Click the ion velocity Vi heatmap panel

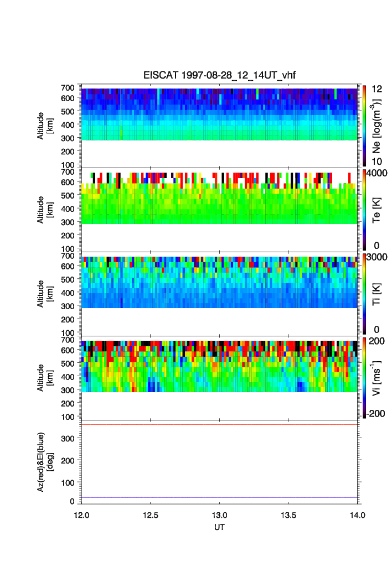tap(219, 378)
